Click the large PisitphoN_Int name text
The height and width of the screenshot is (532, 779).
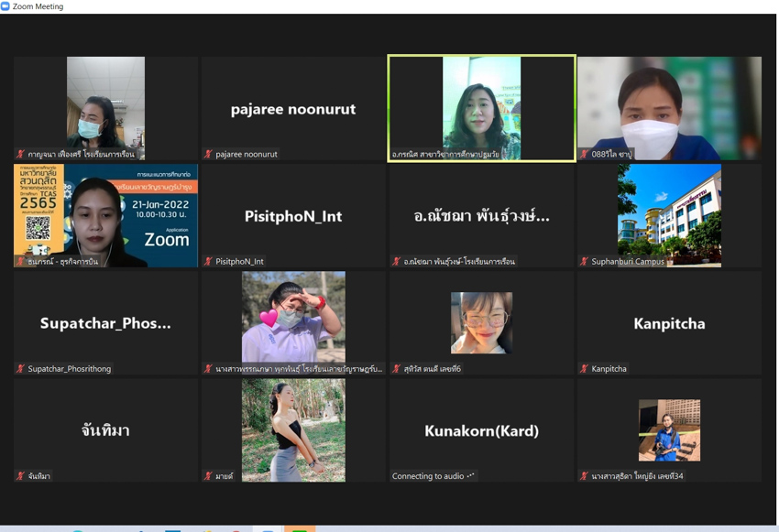[x=293, y=216]
